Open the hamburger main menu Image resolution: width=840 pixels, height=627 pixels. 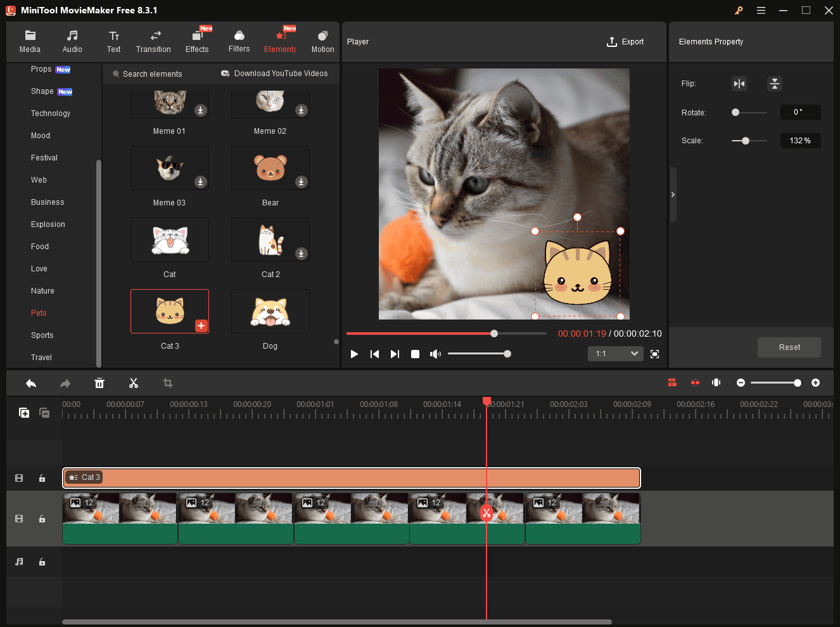pyautogui.click(x=761, y=10)
